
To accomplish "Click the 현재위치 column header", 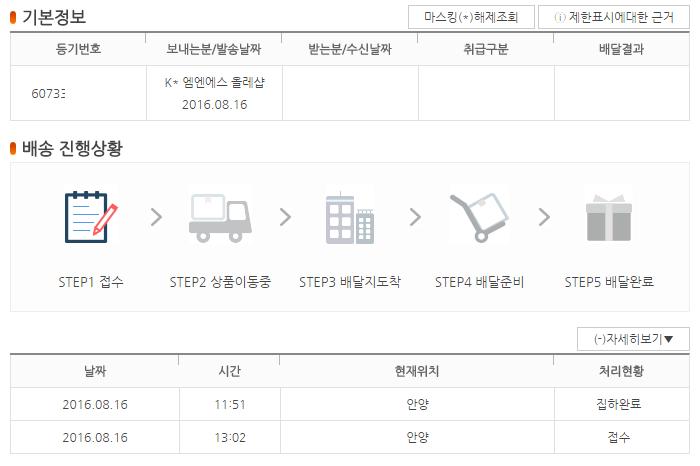I will click(x=417, y=371).
